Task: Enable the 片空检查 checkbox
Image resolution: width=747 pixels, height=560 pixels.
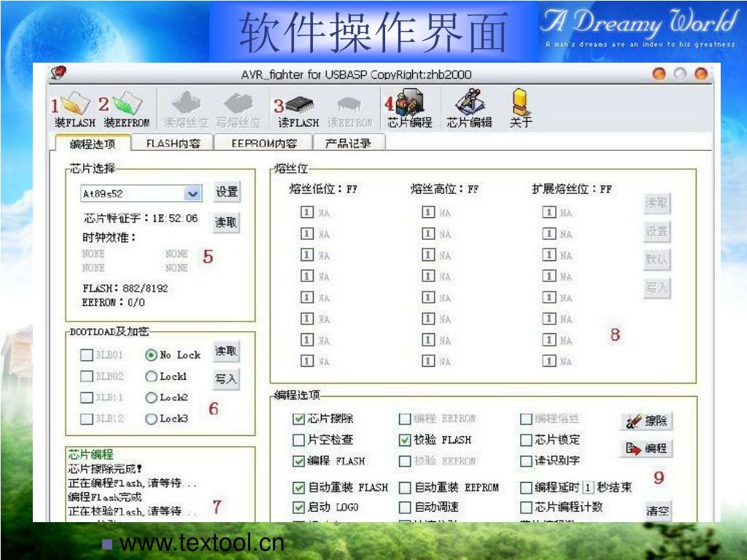Action: (298, 440)
